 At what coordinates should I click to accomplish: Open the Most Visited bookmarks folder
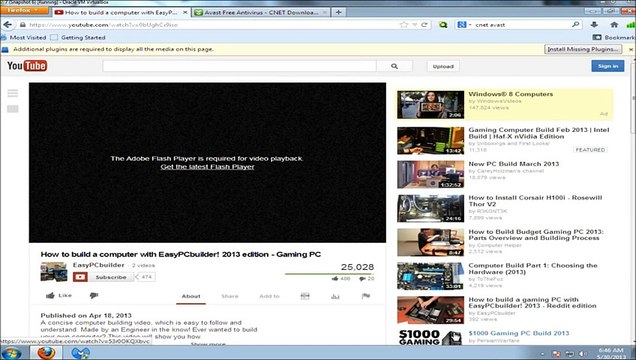pos(24,37)
